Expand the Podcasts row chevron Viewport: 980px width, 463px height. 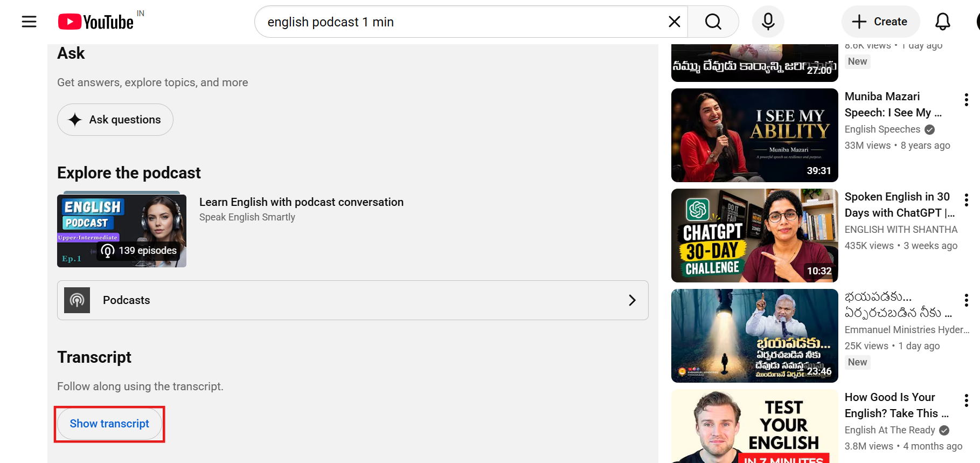(x=632, y=300)
